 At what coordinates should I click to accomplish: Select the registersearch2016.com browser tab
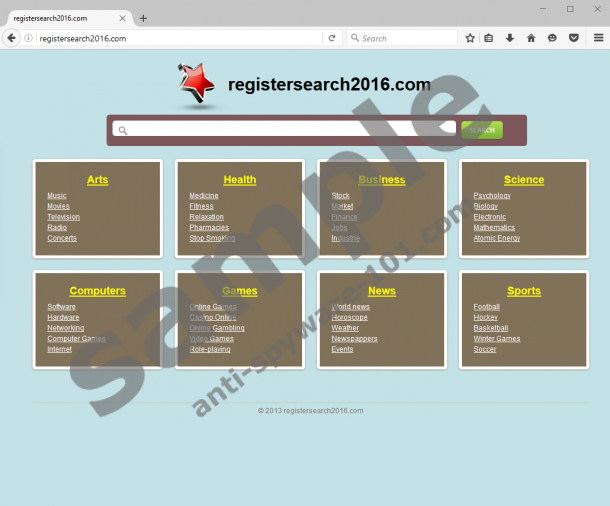[x=60, y=18]
